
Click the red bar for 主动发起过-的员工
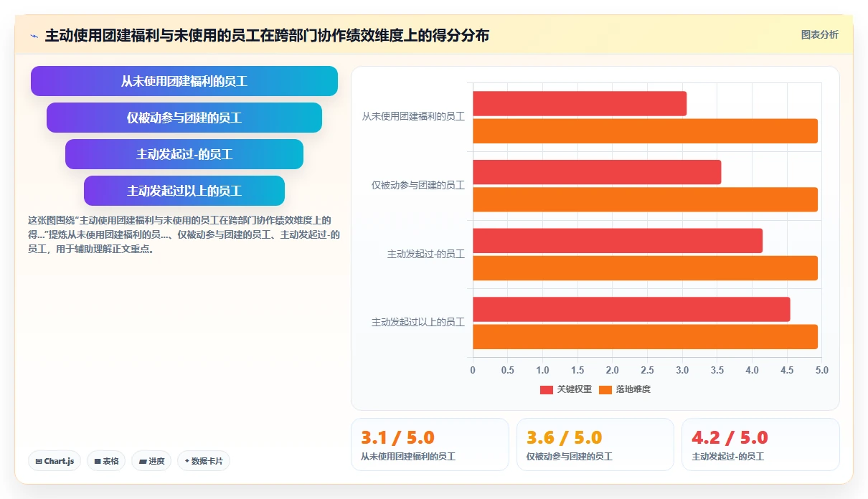618,240
